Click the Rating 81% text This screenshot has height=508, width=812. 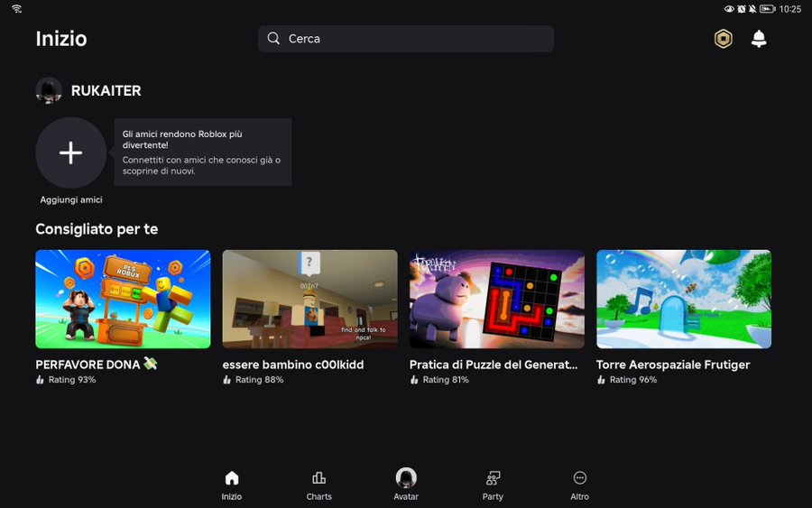[x=446, y=380]
